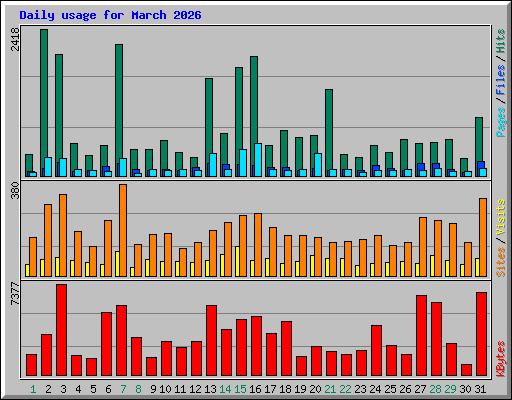Select day label "11" on the axis
Image resolution: width=512 pixels, height=400 pixels.
[x=180, y=389]
